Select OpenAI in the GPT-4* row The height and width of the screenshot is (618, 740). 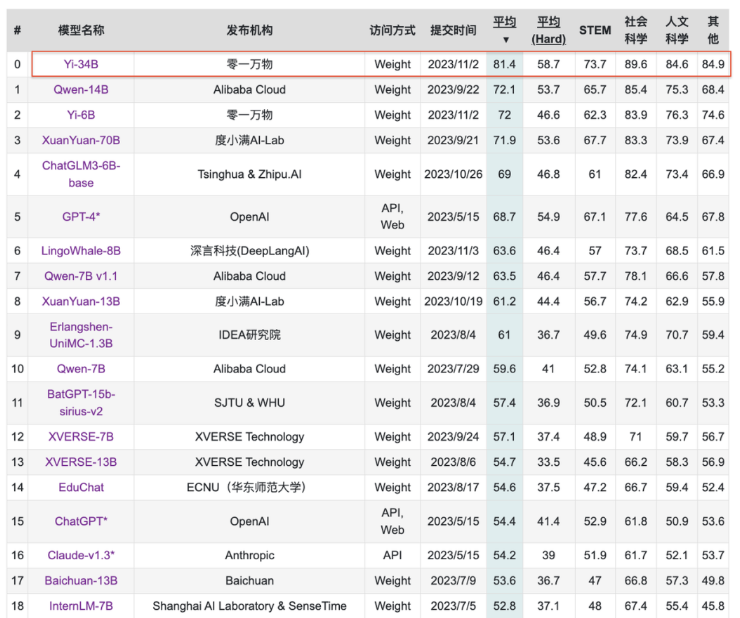249,217
